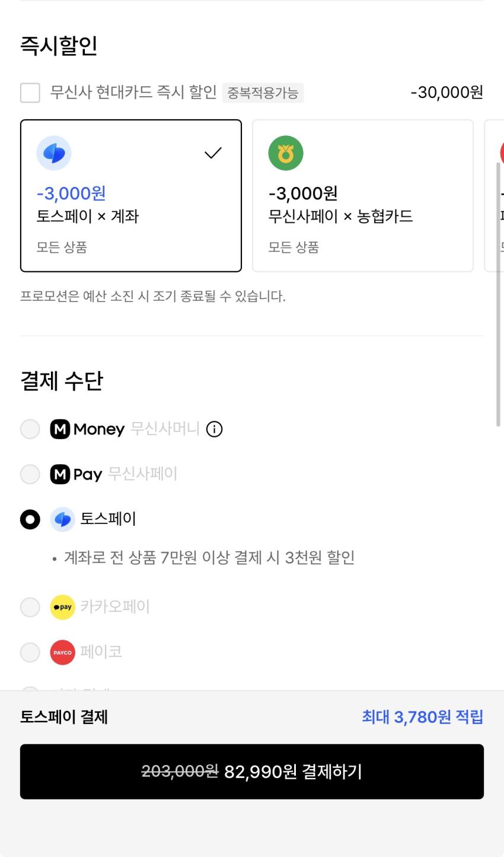504x857 pixels.
Task: Click the red PAYCO icon
Action: click(x=62, y=652)
